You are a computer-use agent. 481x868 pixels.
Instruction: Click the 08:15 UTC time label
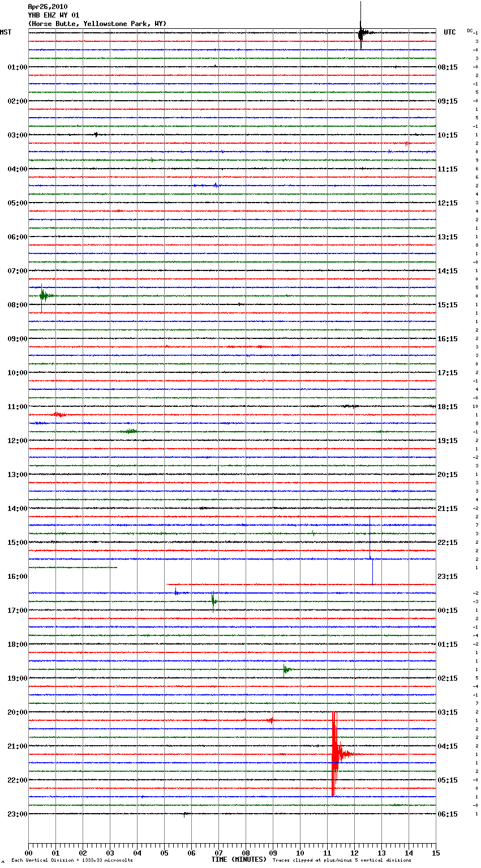tap(448, 67)
